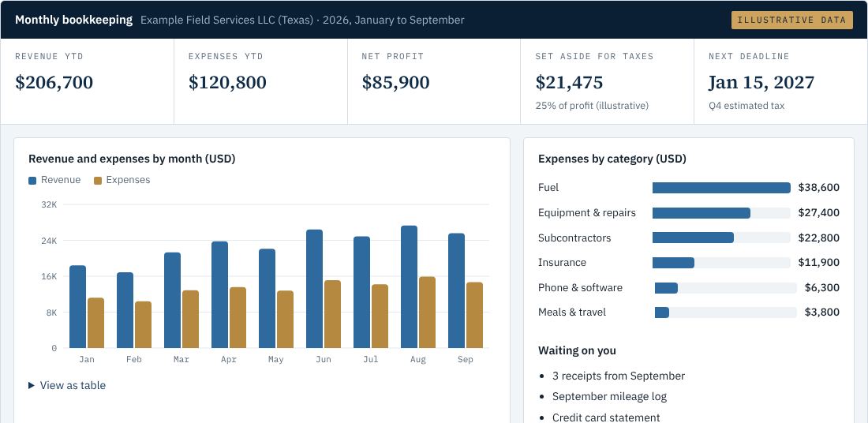The height and width of the screenshot is (423, 868).
Task: Click the Revenue legend label
Action: (x=61, y=180)
